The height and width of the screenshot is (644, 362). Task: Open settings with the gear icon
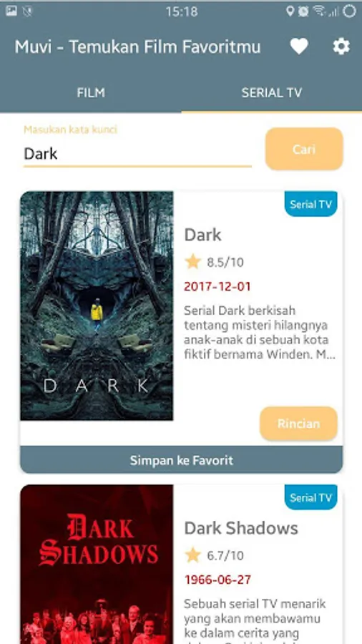pos(341,47)
